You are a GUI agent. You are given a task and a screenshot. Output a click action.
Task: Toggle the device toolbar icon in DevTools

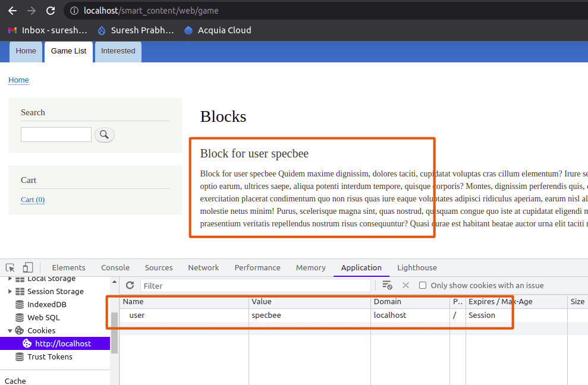click(28, 268)
